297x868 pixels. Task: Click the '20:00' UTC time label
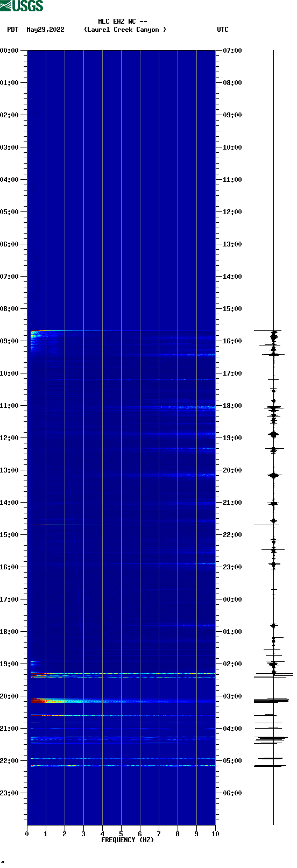pyautogui.click(x=232, y=470)
